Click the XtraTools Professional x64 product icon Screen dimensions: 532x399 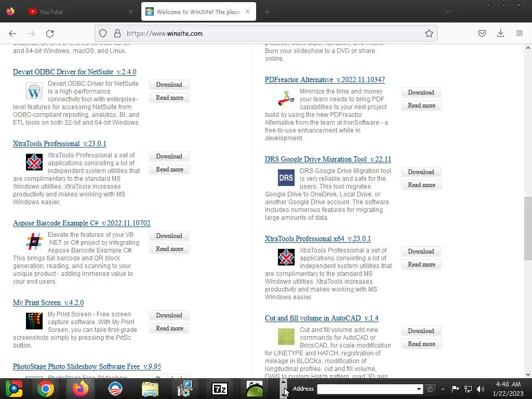click(x=286, y=257)
